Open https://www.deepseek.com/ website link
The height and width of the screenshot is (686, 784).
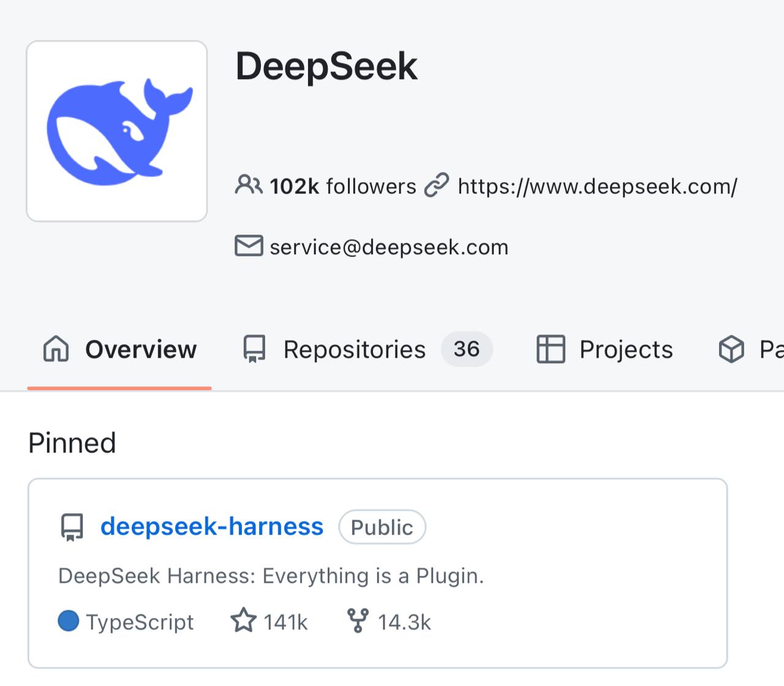[x=597, y=186]
